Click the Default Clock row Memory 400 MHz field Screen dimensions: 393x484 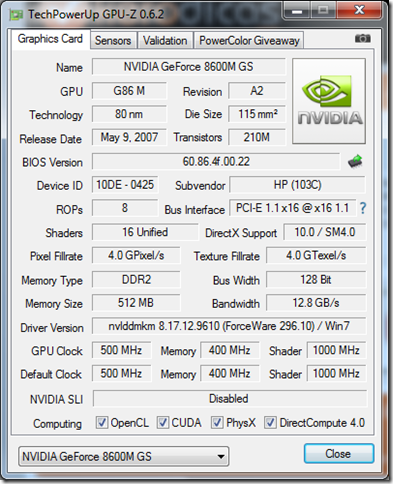230,373
